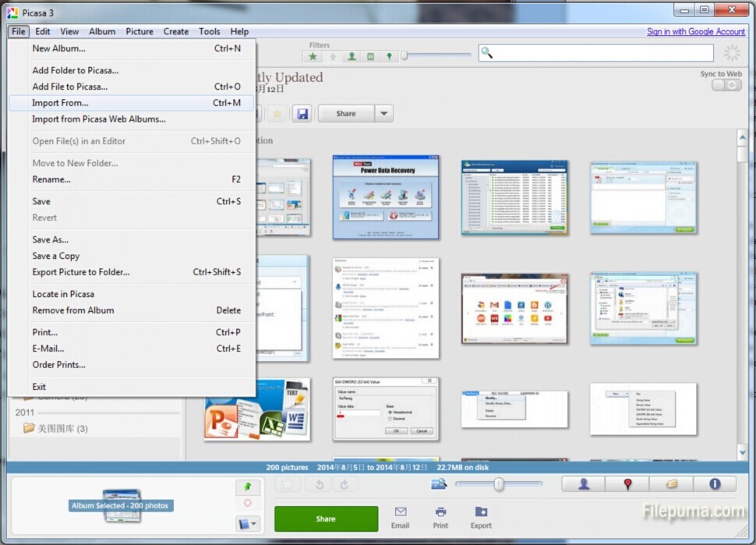Click the starred photos filter icon
Viewport: 756px width, 545px height.
(x=313, y=56)
